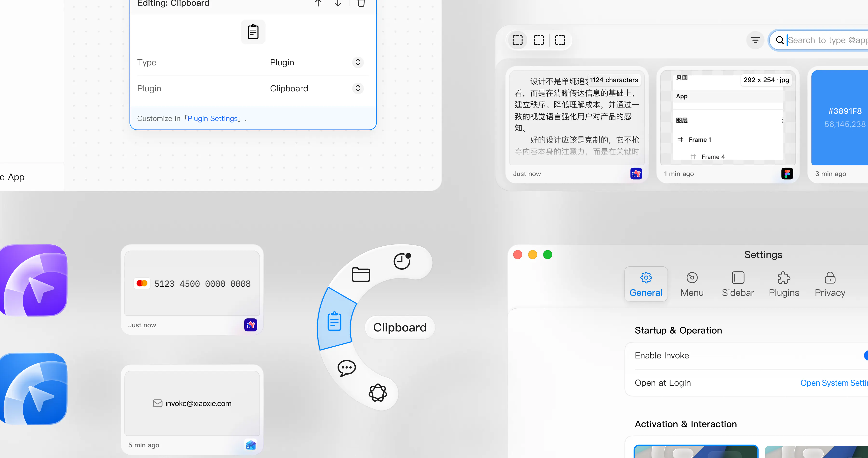Open the Plugin Settings link
This screenshot has width=868, height=458.
pos(213,119)
